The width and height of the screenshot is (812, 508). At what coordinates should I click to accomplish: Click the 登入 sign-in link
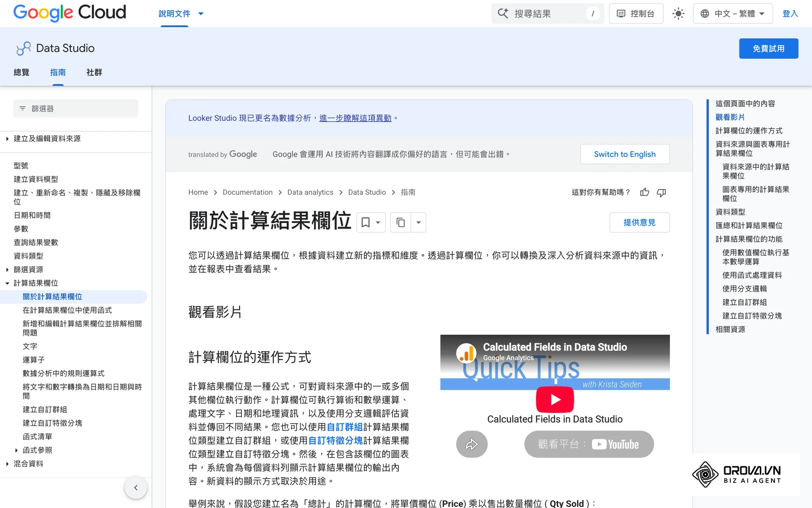point(790,14)
